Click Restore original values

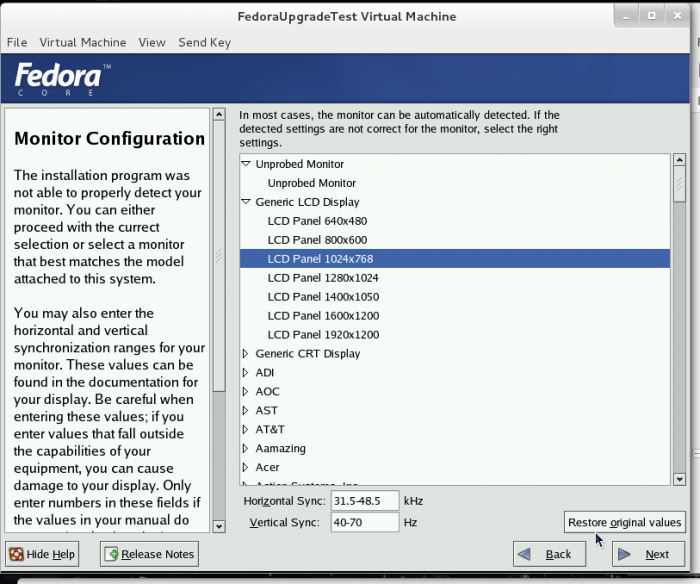pyautogui.click(x=624, y=523)
